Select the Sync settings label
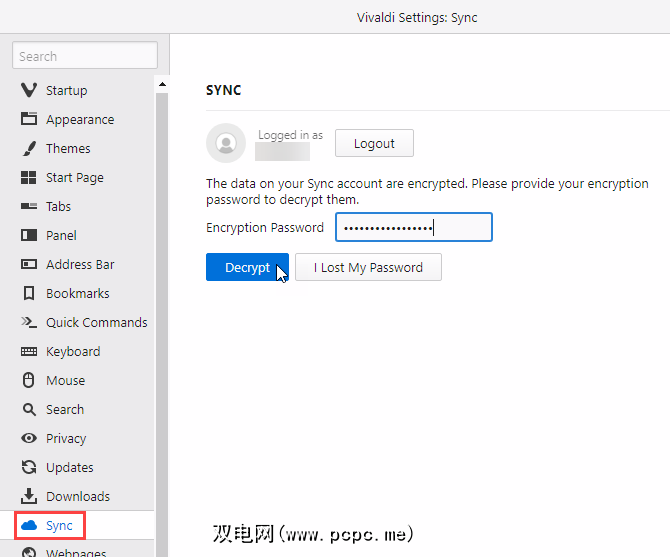Image resolution: width=670 pixels, height=557 pixels. pyautogui.click(x=59, y=525)
